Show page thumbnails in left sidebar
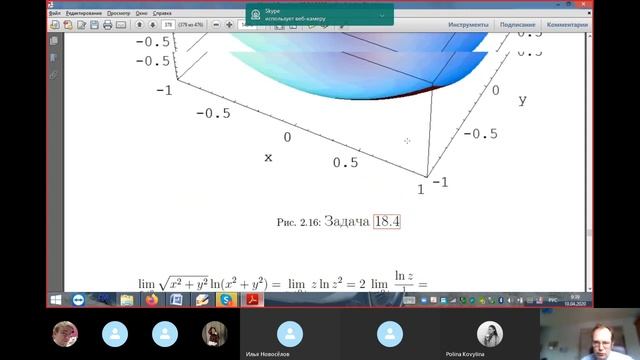The height and width of the screenshot is (360, 640). 54,41
